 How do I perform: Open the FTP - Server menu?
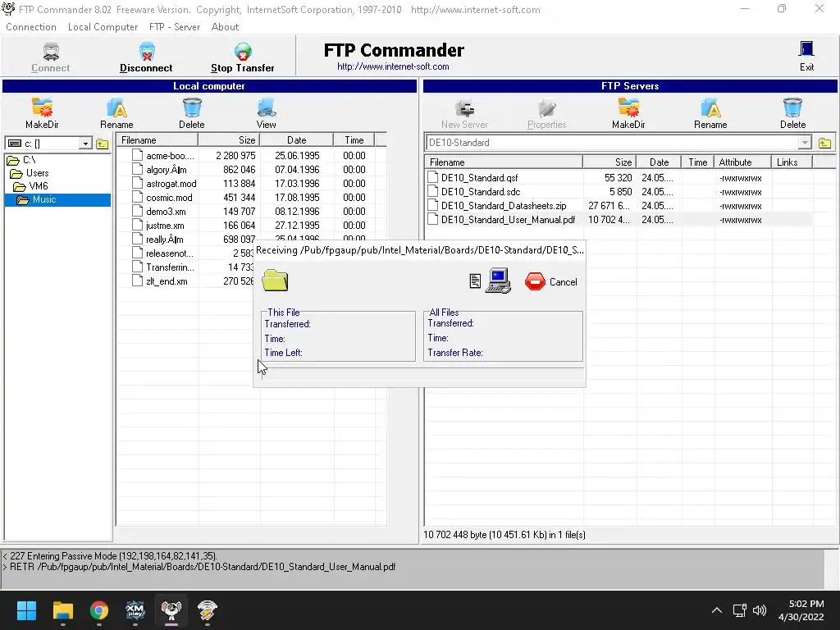coord(175,27)
